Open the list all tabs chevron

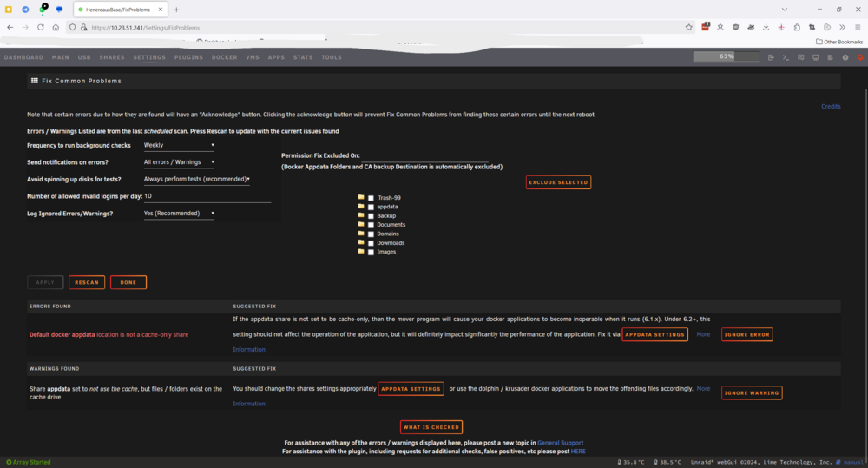pyautogui.click(x=785, y=10)
